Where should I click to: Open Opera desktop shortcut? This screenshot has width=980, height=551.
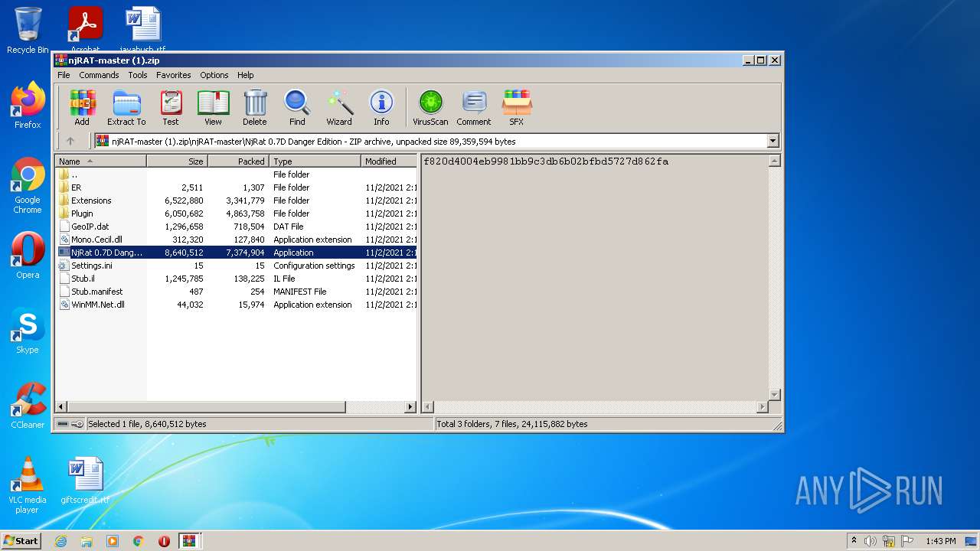coord(28,255)
